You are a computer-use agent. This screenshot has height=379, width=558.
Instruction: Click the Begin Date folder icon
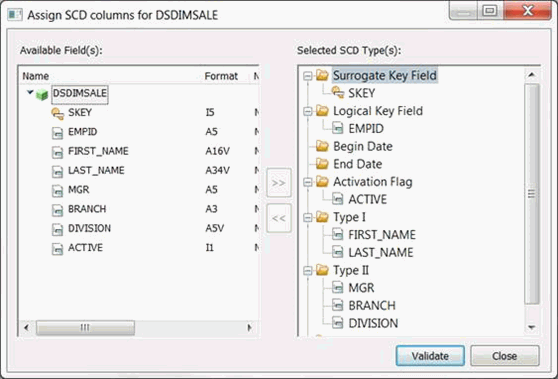click(x=322, y=146)
